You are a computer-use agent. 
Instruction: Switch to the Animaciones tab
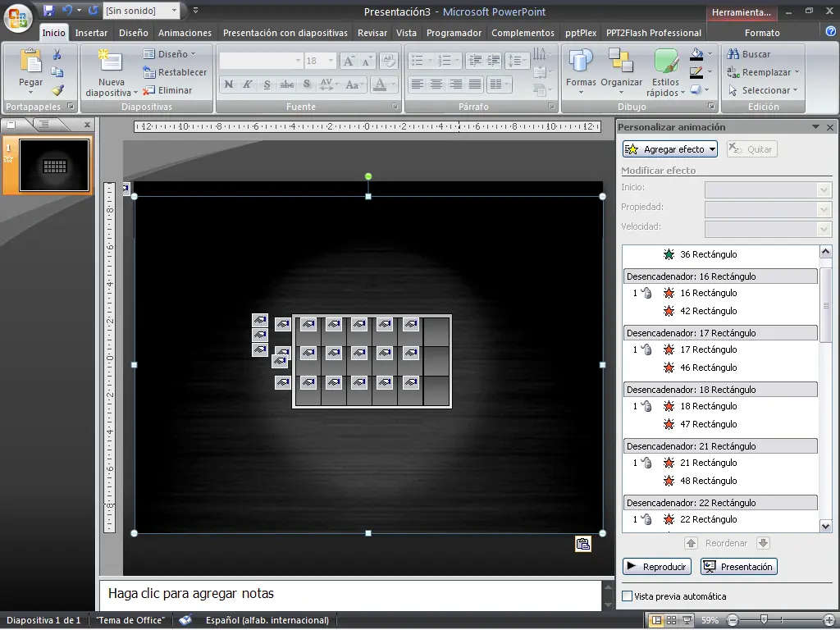click(x=185, y=33)
